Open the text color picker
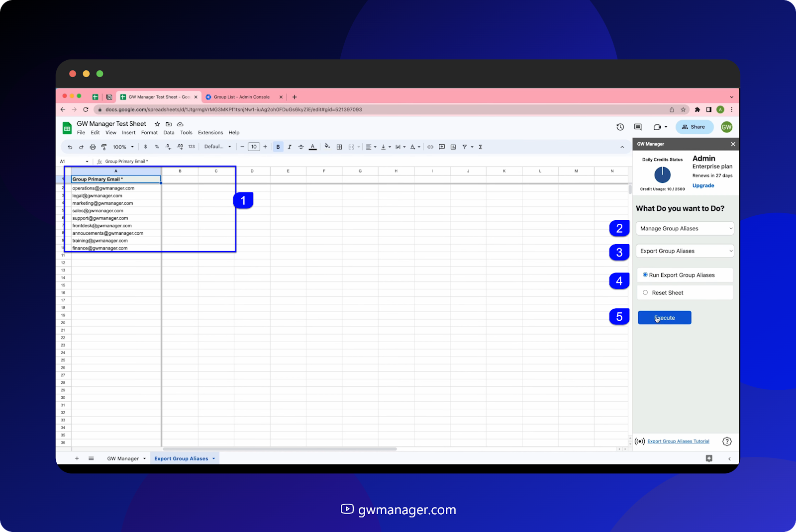Image resolution: width=796 pixels, height=532 pixels. tap(312, 147)
